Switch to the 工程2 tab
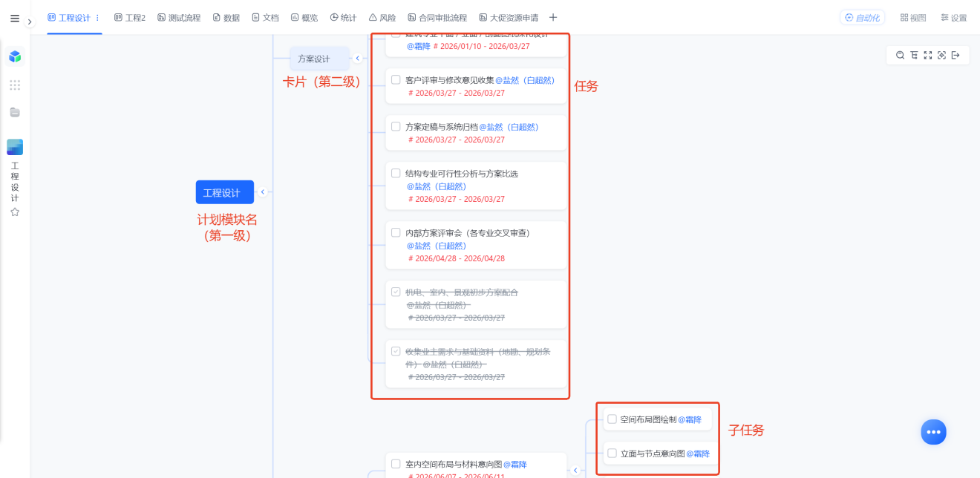 click(130, 18)
